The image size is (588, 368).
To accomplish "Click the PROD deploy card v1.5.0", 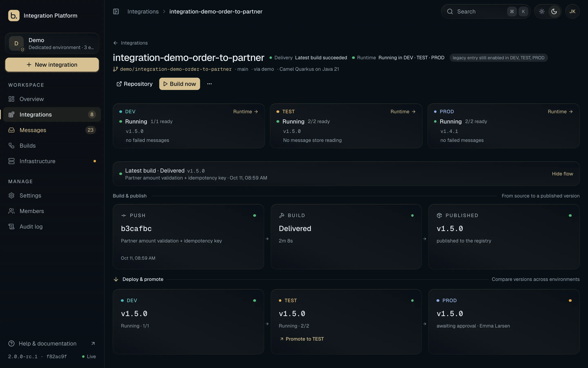I will [x=504, y=322].
